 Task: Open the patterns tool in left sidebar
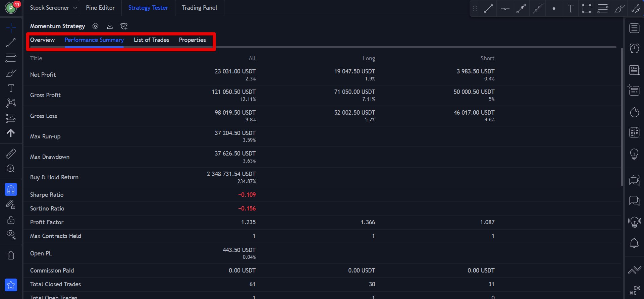(11, 103)
